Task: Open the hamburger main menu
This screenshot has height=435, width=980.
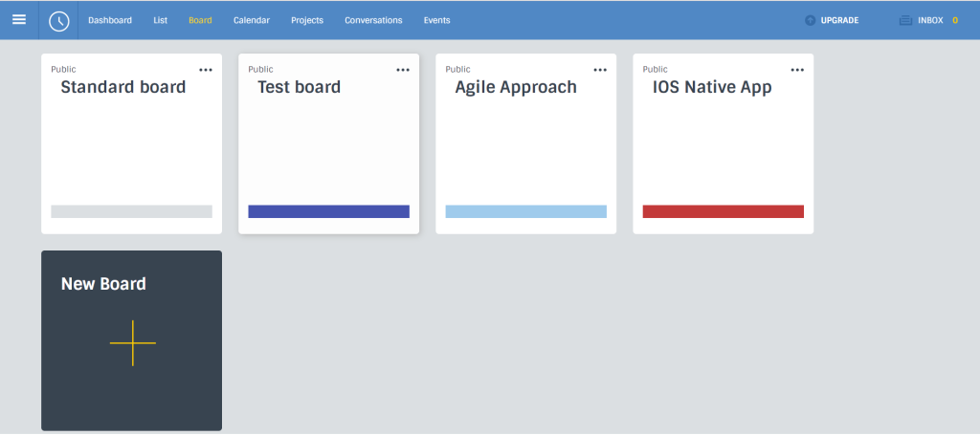Action: click(x=19, y=19)
